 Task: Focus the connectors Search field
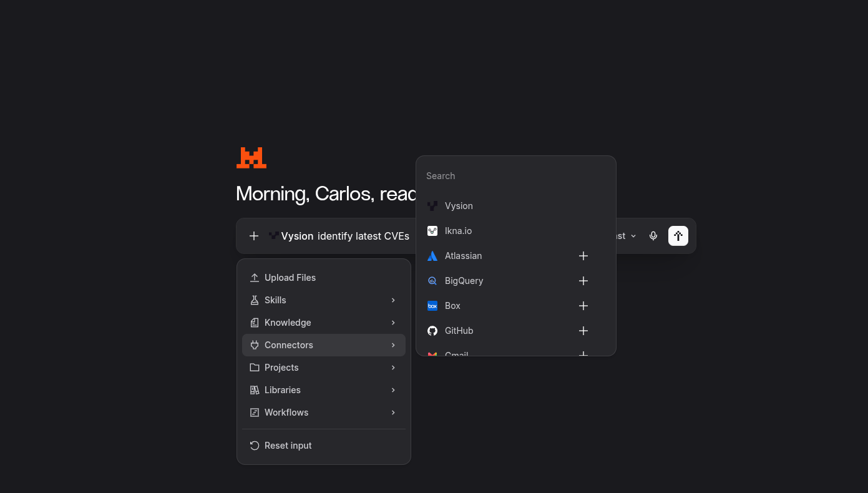tap(515, 176)
